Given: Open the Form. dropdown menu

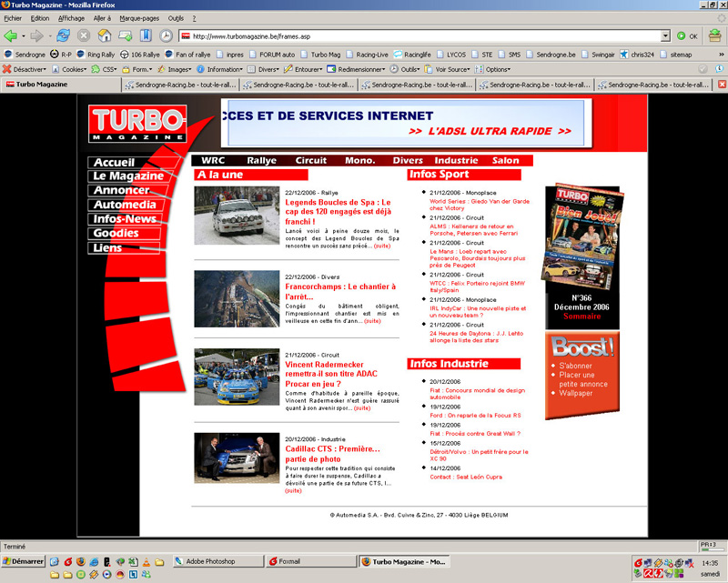Looking at the screenshot, I should pyautogui.click(x=137, y=69).
